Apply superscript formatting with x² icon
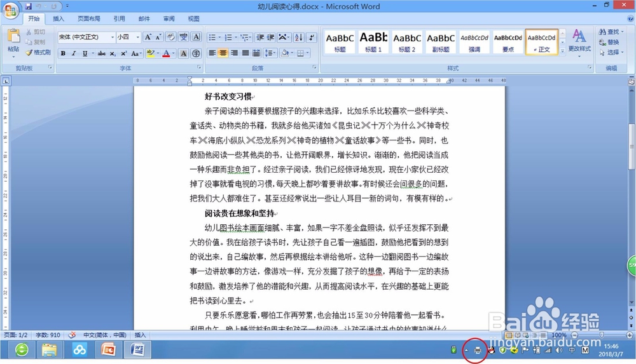Screen dimensions: 636x364 pos(123,53)
